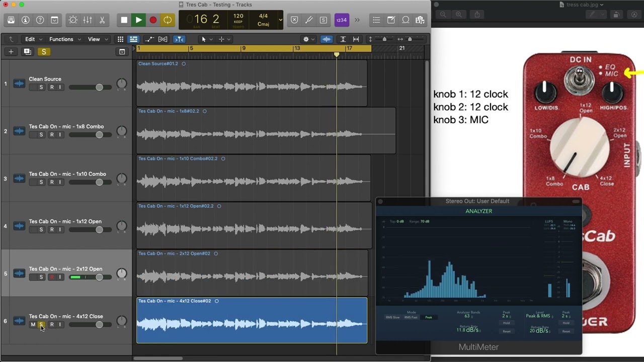
Task: Open track header options dropdown
Action: pyautogui.click(x=122, y=52)
